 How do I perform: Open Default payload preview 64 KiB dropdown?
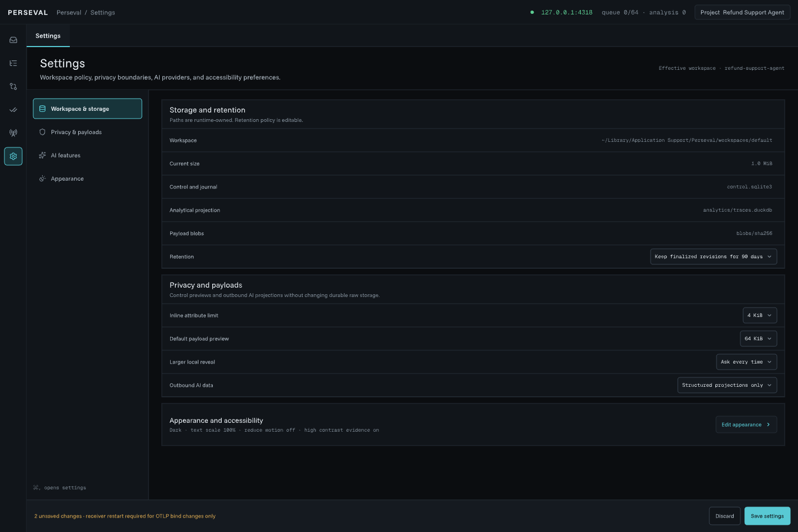pos(759,339)
